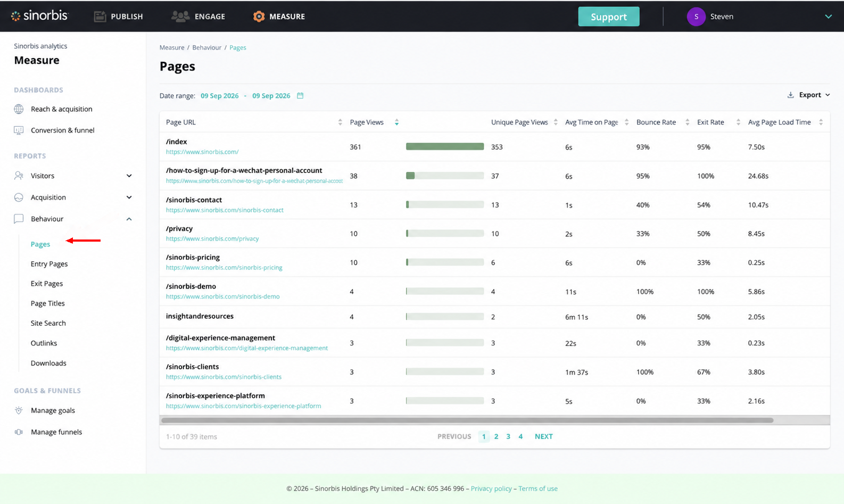Click the table horizontal scrollbar
Image resolution: width=844 pixels, height=504 pixels.
click(467, 420)
